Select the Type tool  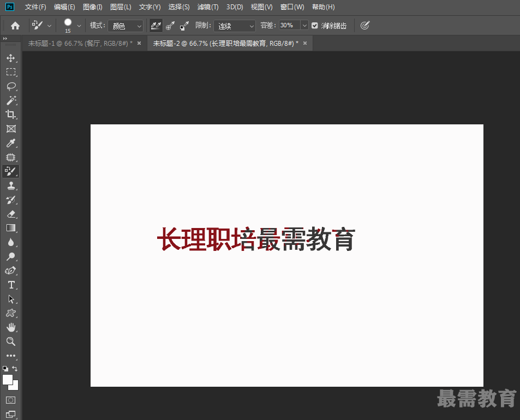coord(10,285)
